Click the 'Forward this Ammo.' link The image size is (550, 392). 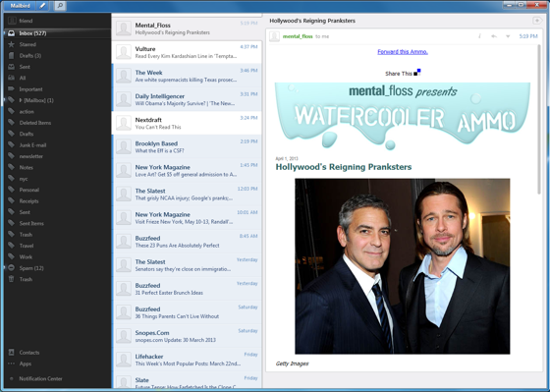pyautogui.click(x=403, y=52)
